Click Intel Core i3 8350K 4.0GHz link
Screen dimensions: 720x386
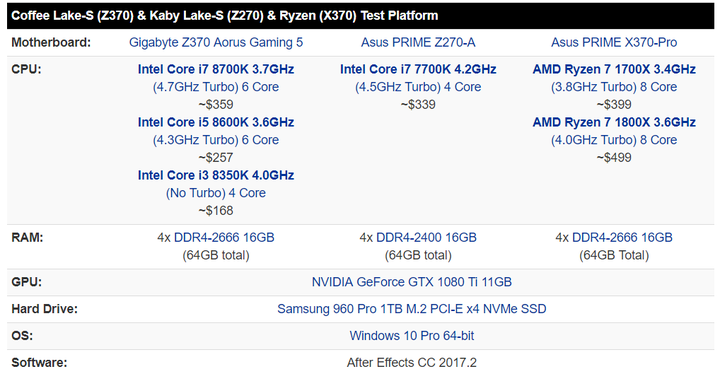tap(216, 175)
